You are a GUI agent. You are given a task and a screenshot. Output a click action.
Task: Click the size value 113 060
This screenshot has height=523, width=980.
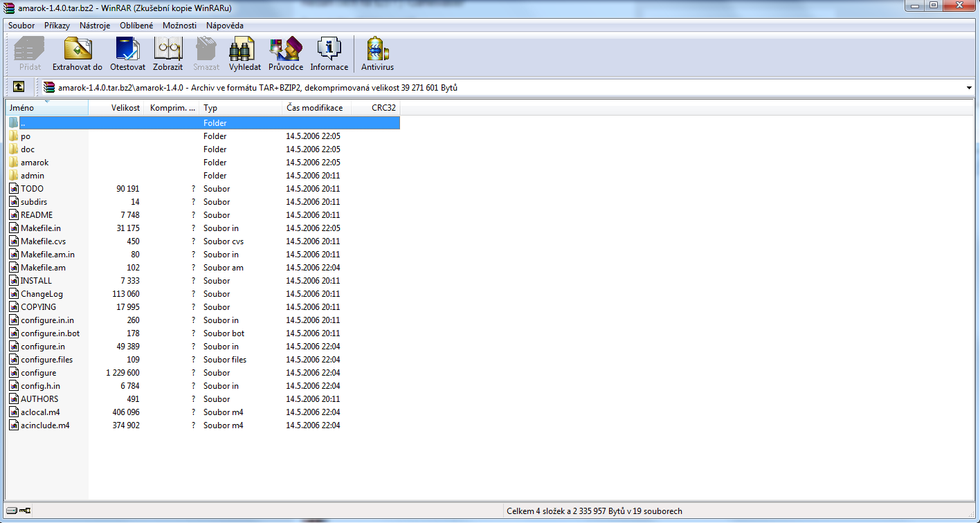(x=126, y=294)
